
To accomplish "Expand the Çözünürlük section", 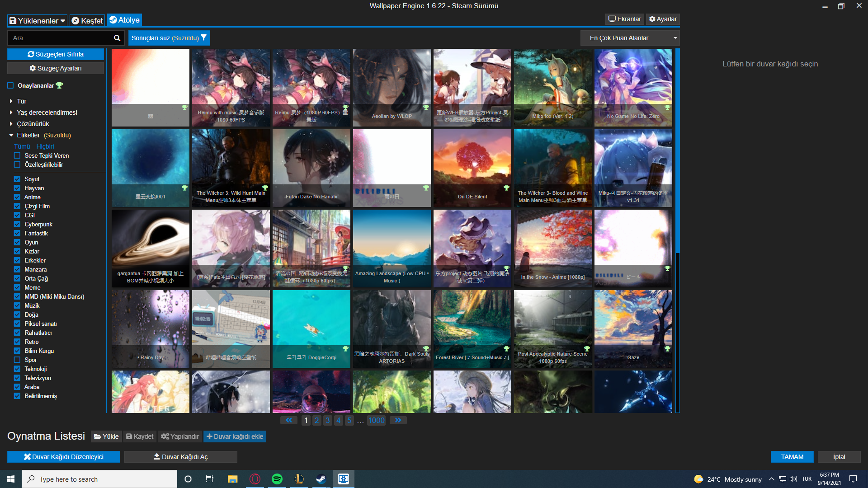I will point(29,124).
